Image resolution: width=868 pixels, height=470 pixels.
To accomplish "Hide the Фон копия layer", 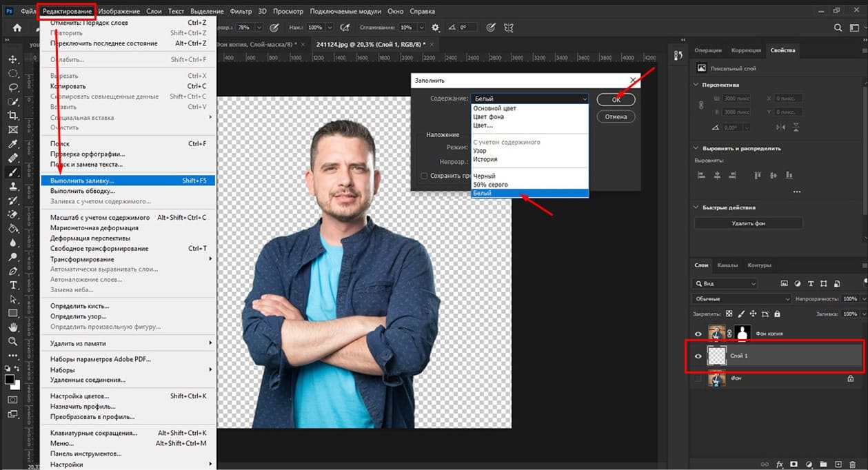I will pos(698,334).
